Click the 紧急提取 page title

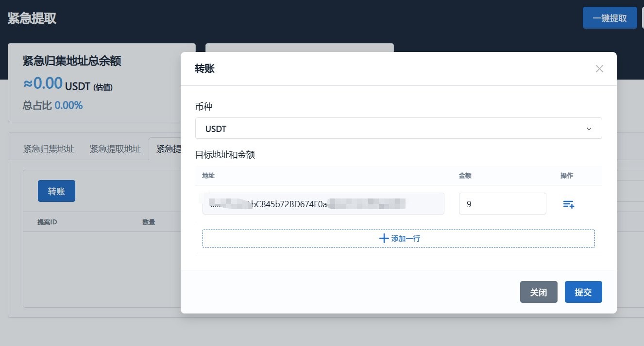tap(32, 18)
